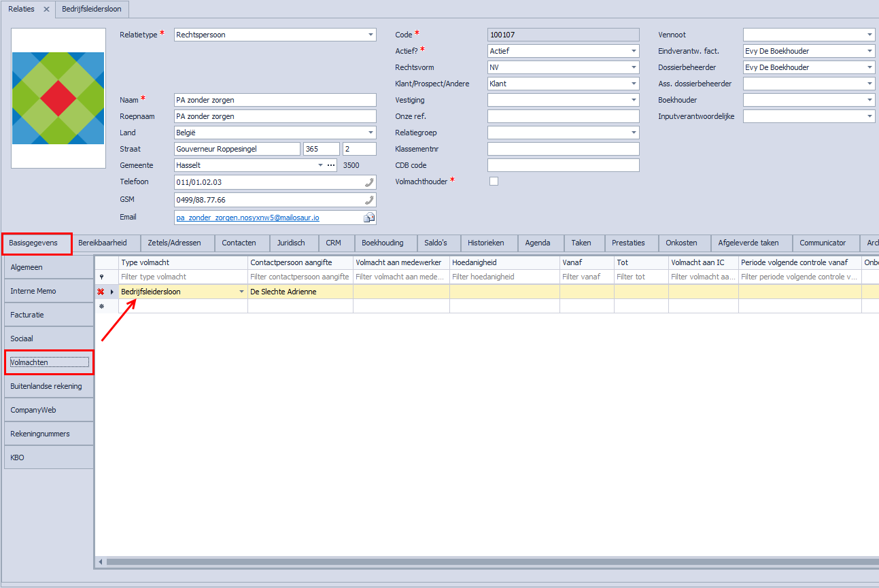Expand the Relatietype dropdown

[x=370, y=34]
